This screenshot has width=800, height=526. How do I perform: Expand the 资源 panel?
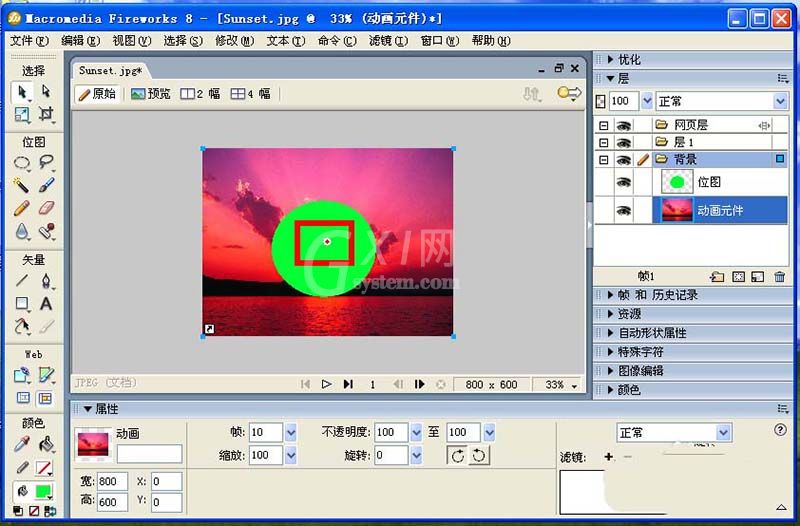610,314
